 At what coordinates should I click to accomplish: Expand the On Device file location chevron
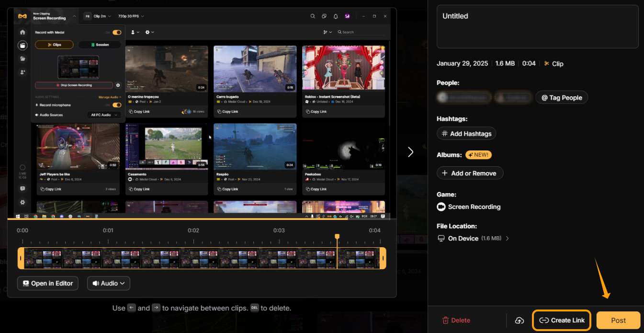click(508, 239)
